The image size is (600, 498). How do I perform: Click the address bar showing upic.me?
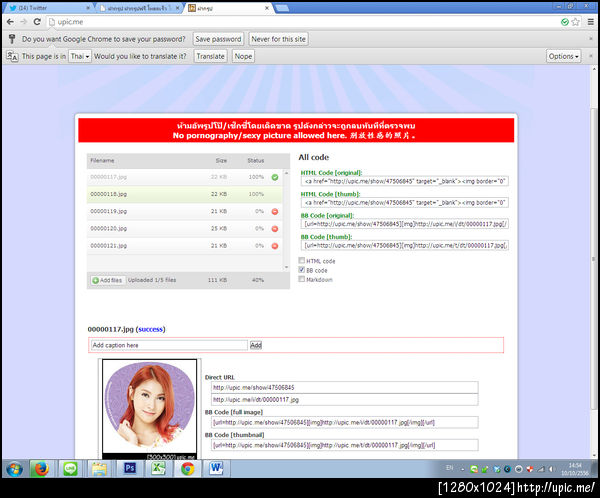[x=302, y=22]
